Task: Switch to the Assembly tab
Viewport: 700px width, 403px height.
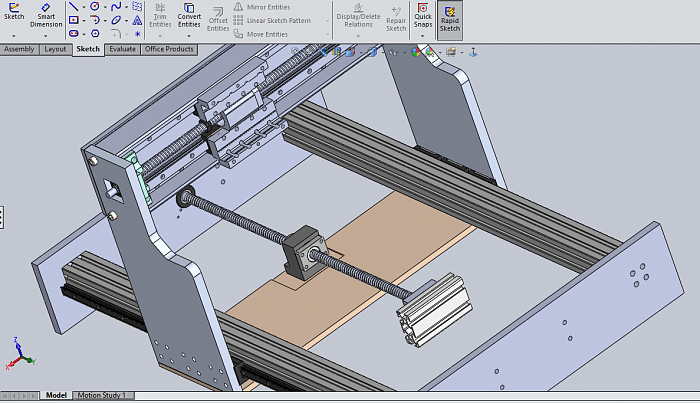Action: pos(19,49)
